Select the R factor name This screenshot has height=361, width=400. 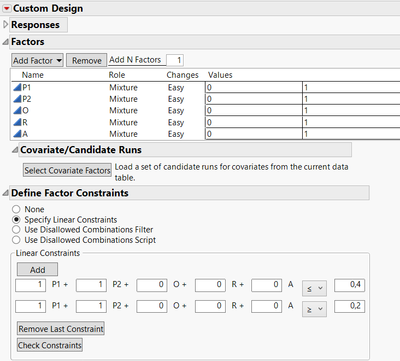coord(25,122)
